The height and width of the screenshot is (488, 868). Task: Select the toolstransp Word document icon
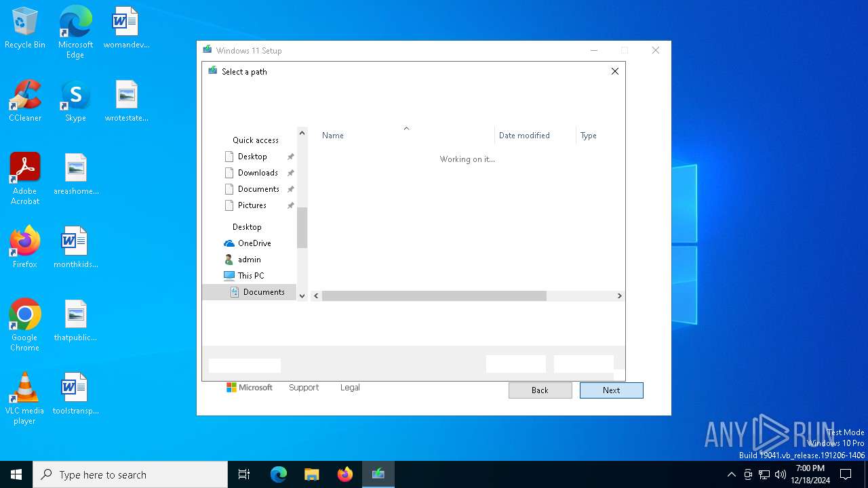tap(76, 394)
